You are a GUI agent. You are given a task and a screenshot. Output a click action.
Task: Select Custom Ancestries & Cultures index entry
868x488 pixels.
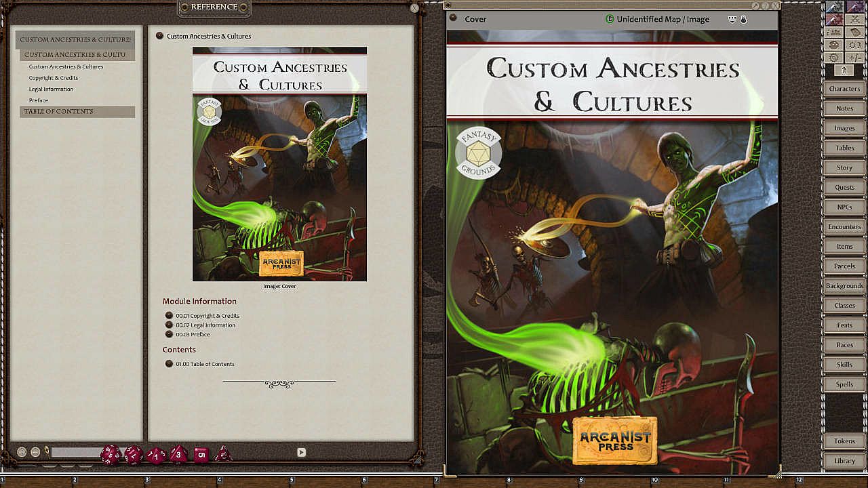click(x=66, y=66)
